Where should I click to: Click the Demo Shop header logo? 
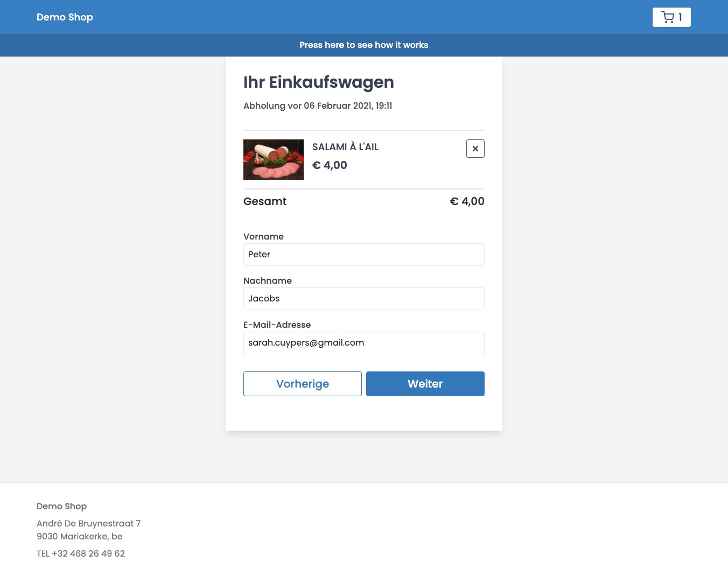(x=65, y=17)
